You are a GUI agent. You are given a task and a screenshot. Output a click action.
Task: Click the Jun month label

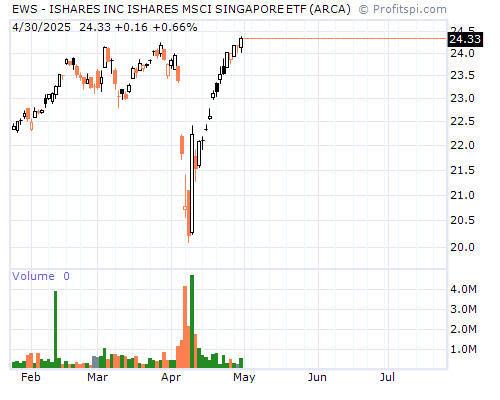pos(317,377)
